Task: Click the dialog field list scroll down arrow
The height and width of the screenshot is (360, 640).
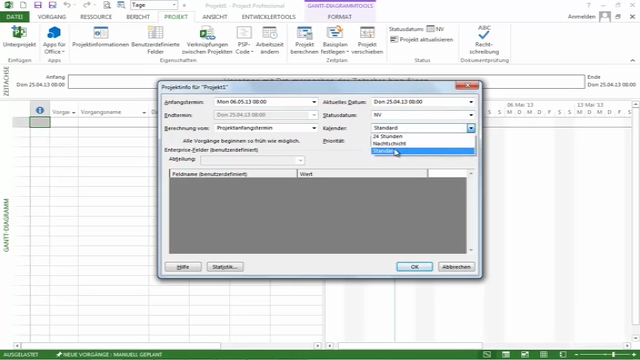Action: 471,250
